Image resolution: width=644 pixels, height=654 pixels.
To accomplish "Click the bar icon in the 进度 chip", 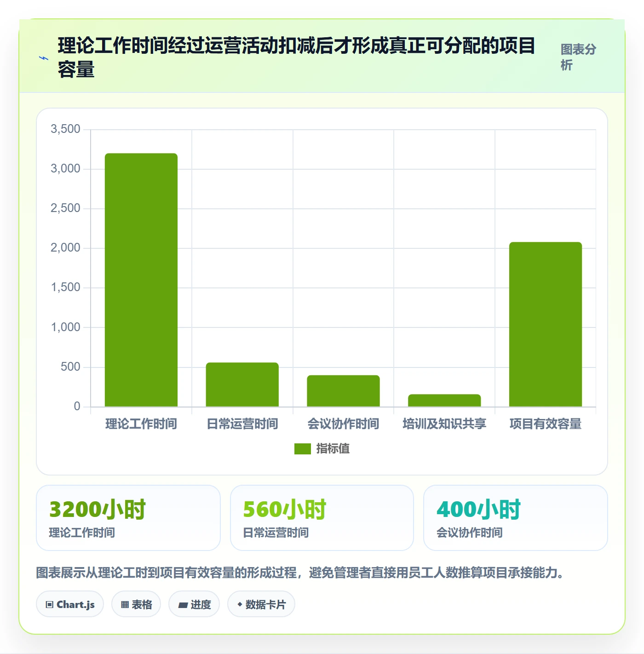I will pyautogui.click(x=183, y=605).
